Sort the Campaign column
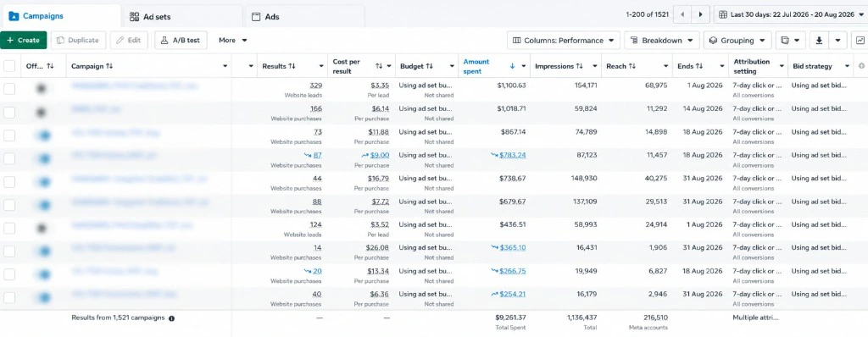 tap(109, 66)
